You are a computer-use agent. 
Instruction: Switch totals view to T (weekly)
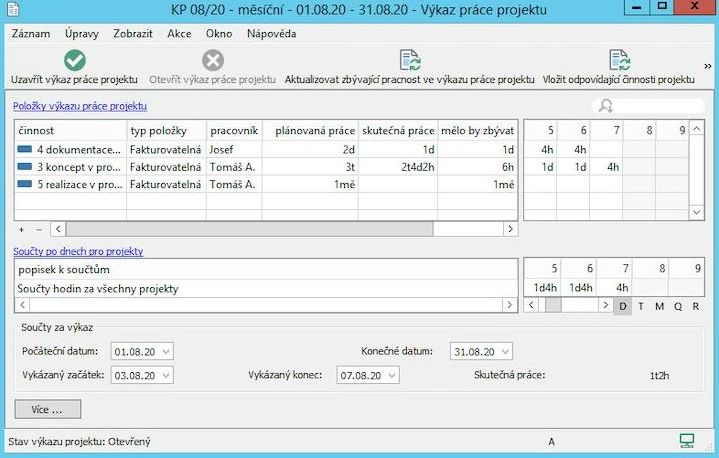point(641,305)
